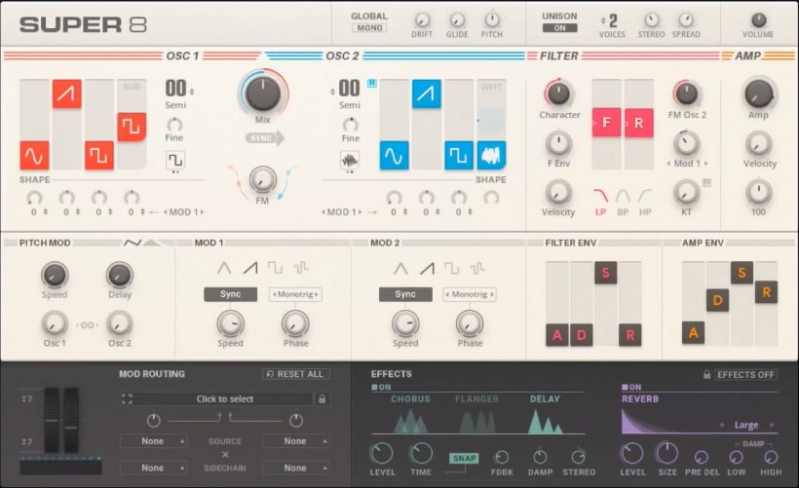The image size is (799, 488).
Task: Click OSC 2 noise waveform selector below Fine
Action: (x=350, y=160)
